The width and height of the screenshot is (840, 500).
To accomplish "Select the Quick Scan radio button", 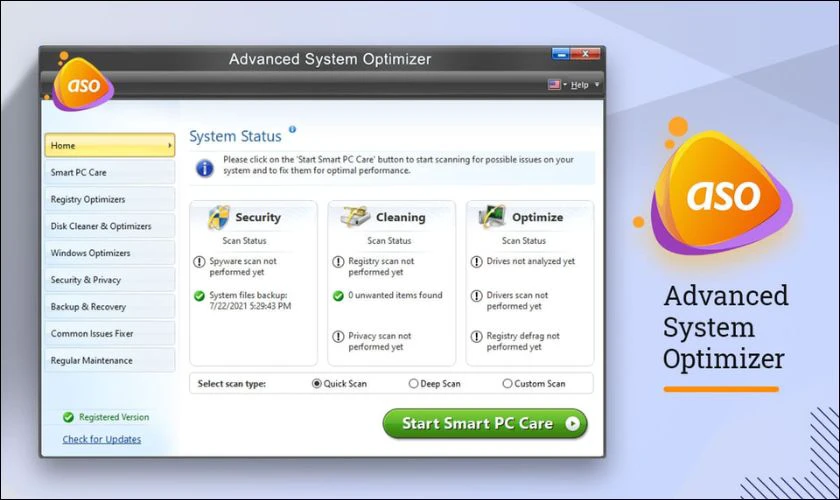I will (317, 383).
